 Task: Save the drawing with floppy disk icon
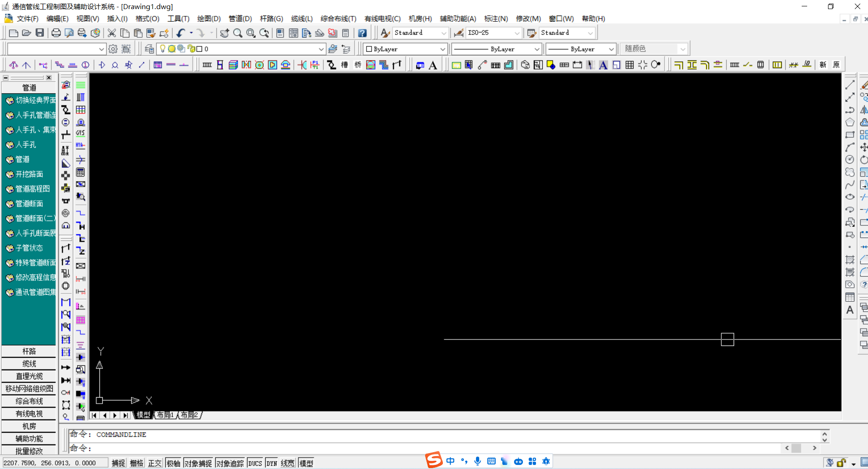pos(40,33)
